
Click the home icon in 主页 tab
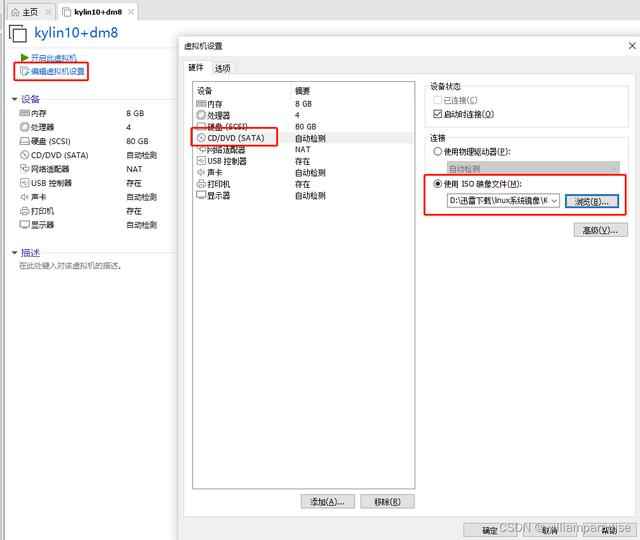click(15, 12)
